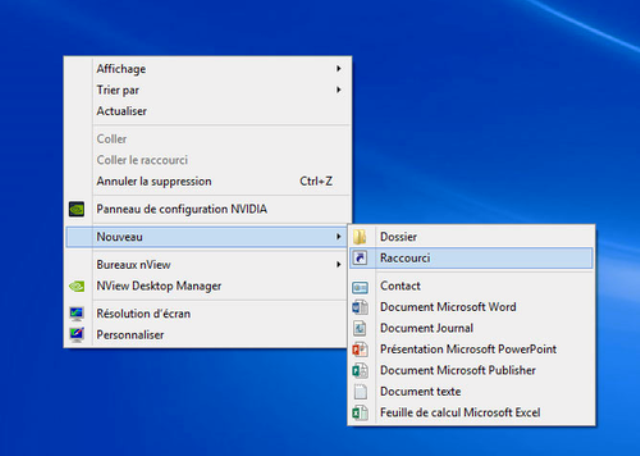This screenshot has width=640, height=456.
Task: Expand the Trier par submenu arrow
Action: (338, 90)
